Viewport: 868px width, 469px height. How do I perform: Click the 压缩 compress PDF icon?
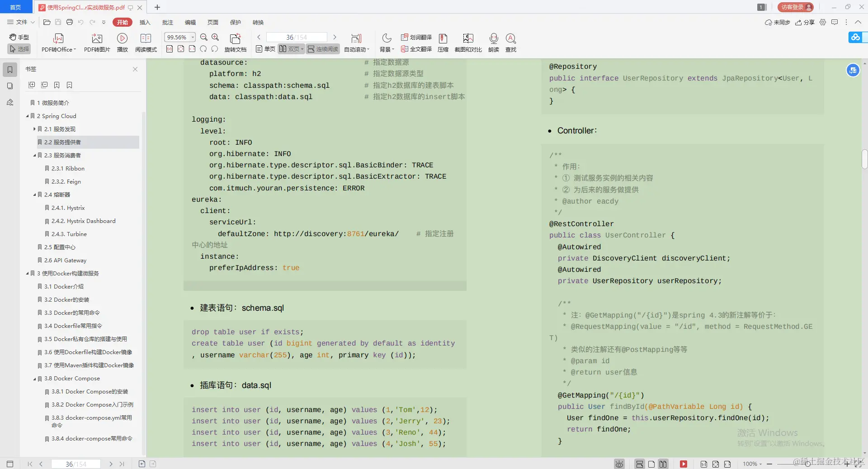(443, 43)
